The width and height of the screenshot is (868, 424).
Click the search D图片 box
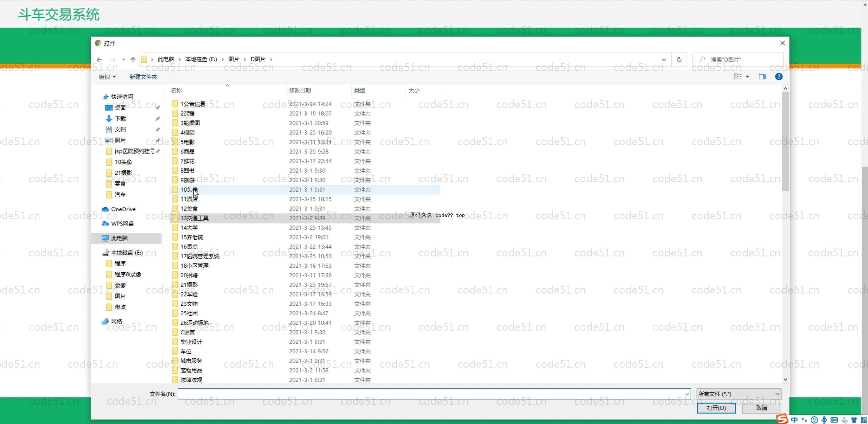click(x=738, y=59)
